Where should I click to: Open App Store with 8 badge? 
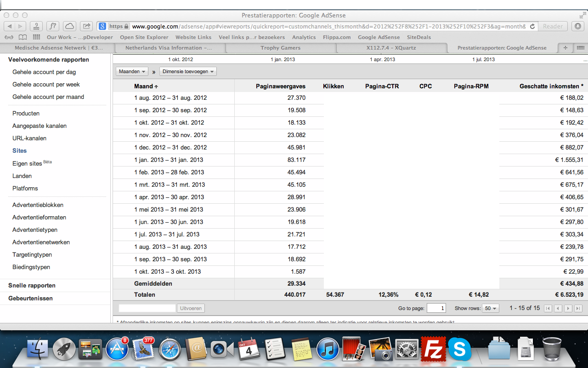(117, 350)
